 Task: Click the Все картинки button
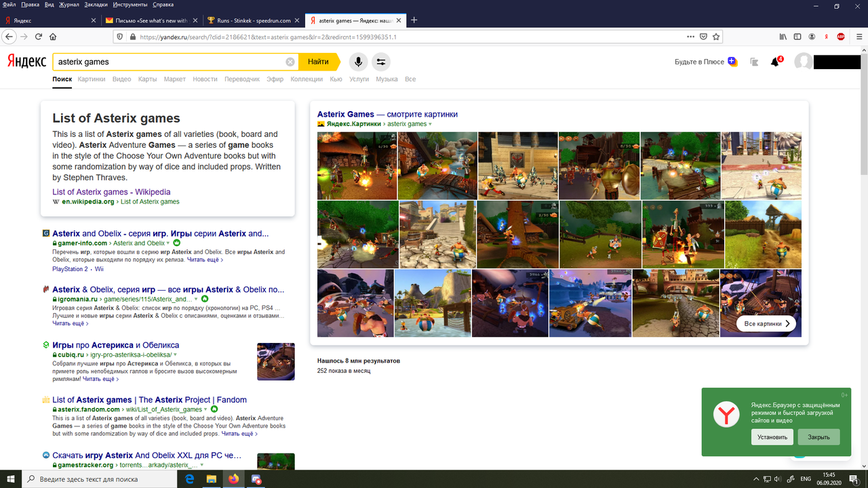pyautogui.click(x=767, y=324)
